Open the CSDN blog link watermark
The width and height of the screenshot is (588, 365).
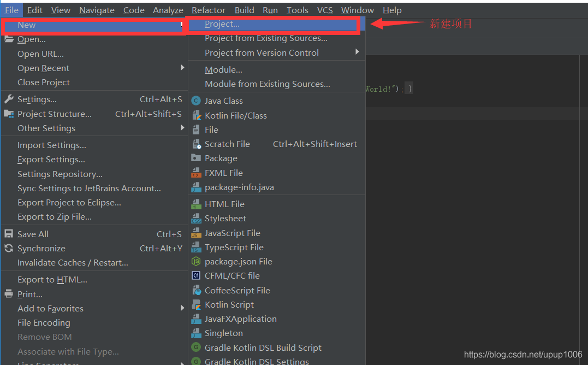click(522, 354)
